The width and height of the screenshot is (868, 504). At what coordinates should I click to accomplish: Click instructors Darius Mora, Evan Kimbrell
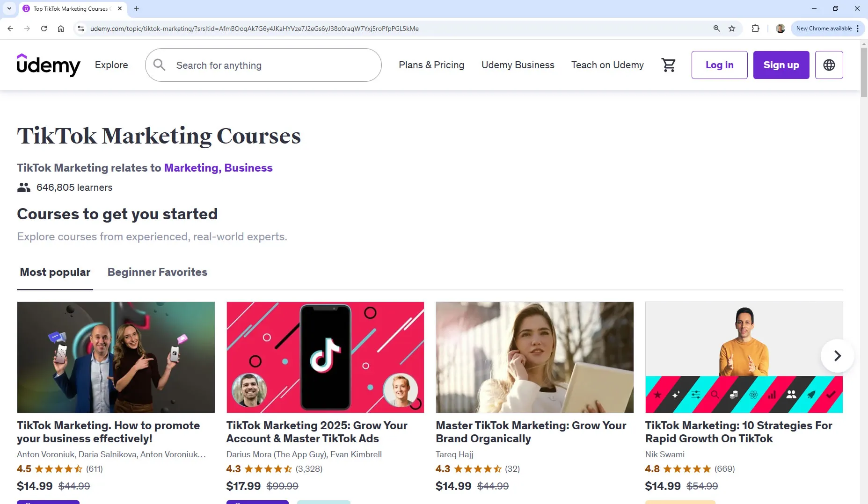click(304, 454)
